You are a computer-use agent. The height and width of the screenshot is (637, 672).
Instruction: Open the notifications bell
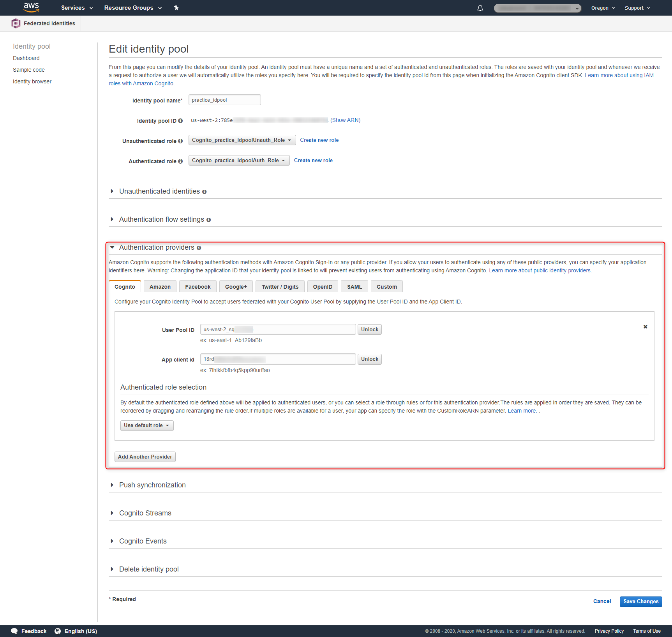(480, 8)
